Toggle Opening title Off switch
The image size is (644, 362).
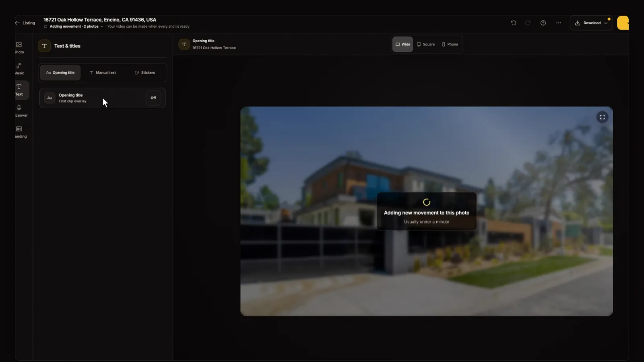point(153,98)
